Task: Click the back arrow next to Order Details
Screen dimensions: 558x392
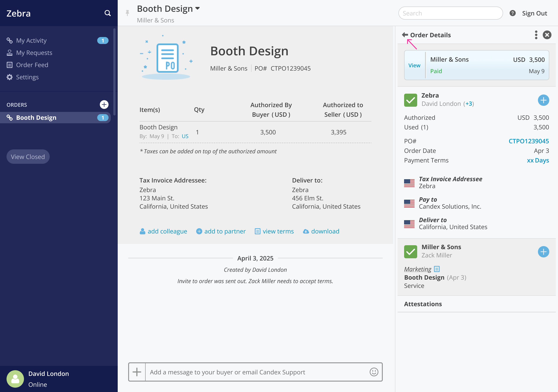Action: (405, 35)
